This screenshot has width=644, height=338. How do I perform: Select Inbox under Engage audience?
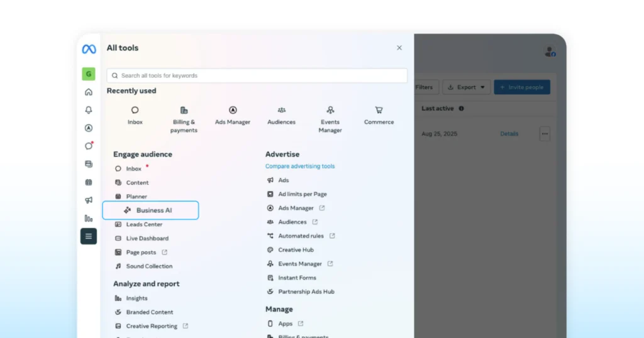[133, 168]
